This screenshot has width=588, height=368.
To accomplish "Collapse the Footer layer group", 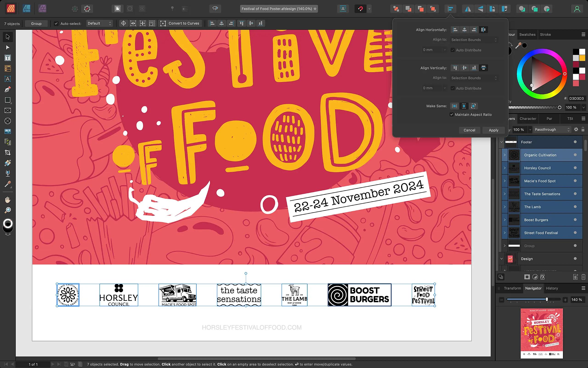I will click(501, 142).
